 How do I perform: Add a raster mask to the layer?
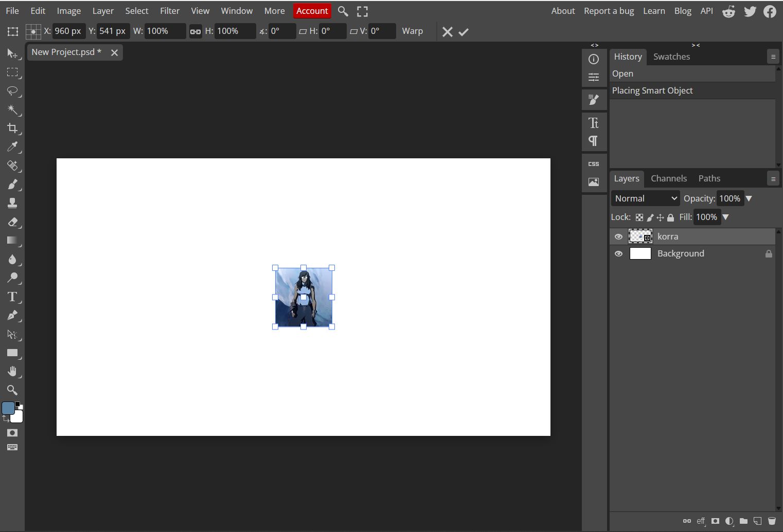click(715, 521)
